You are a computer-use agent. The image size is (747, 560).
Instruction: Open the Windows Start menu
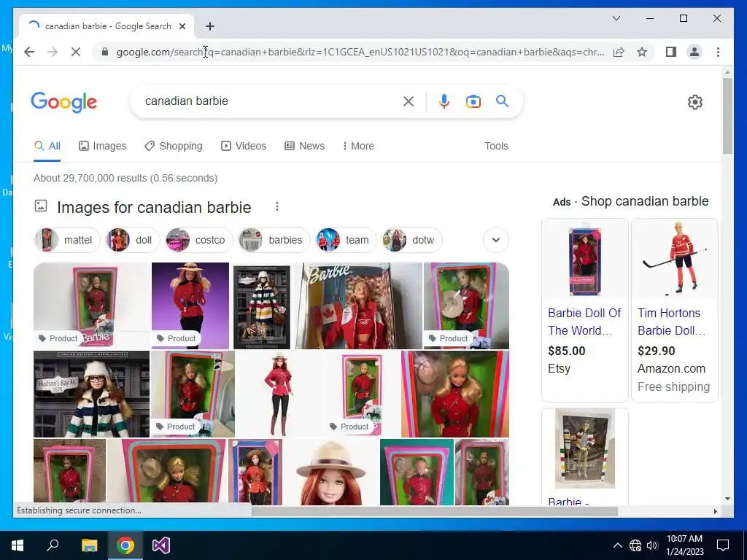click(18, 545)
